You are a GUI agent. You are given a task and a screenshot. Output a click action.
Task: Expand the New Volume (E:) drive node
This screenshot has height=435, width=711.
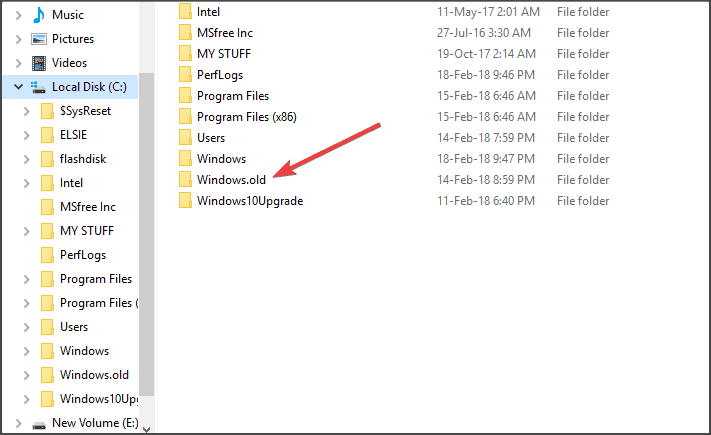click(19, 423)
